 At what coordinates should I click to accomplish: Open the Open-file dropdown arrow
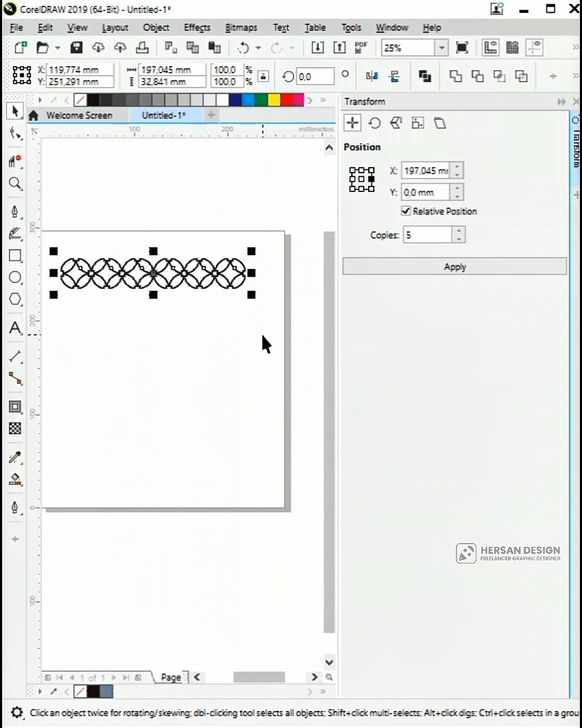point(57,48)
